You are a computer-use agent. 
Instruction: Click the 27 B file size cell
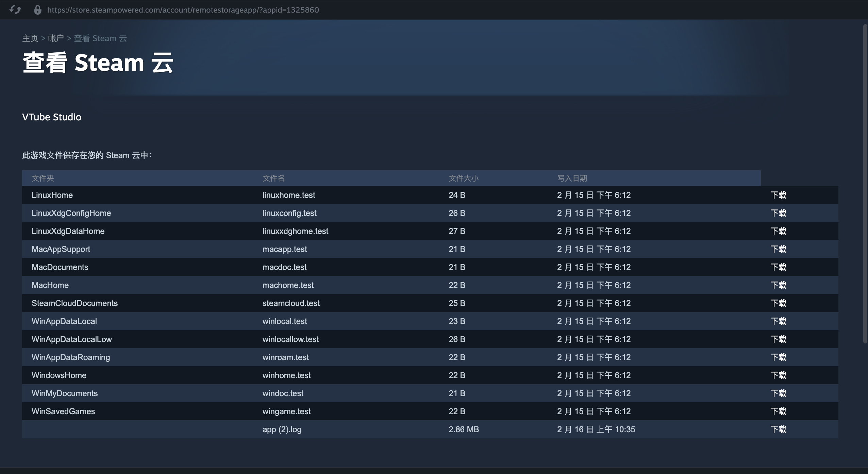coord(457,231)
